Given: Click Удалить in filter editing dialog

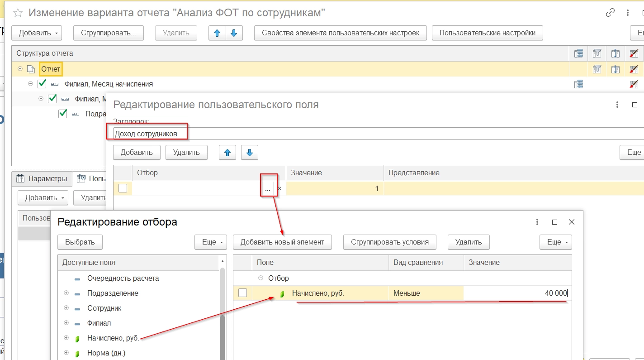Looking at the screenshot, I should tap(469, 242).
